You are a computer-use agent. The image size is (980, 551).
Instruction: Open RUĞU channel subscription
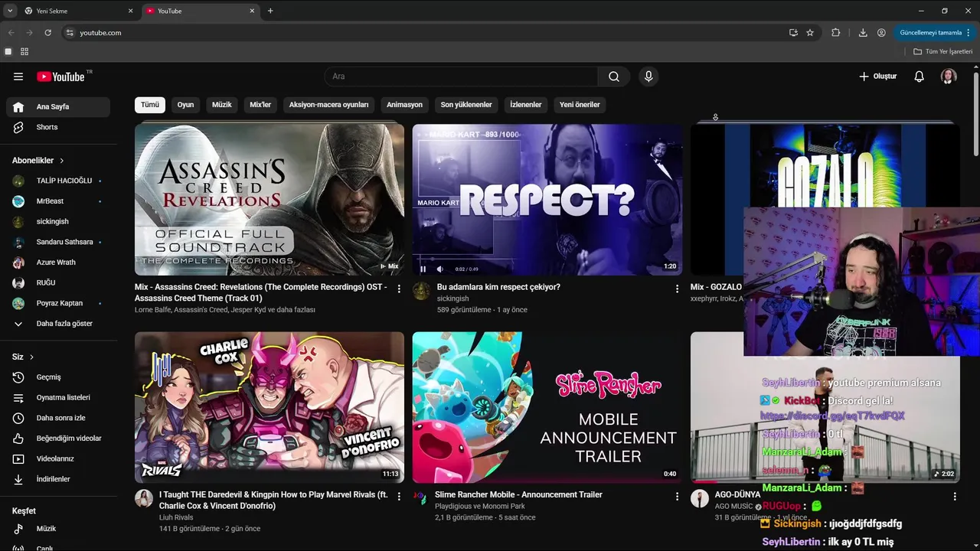point(58,282)
